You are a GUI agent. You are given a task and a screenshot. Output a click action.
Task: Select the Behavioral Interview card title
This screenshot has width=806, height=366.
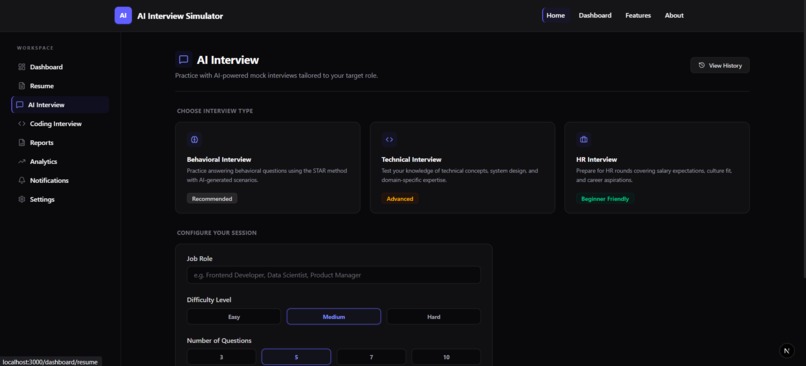(219, 159)
